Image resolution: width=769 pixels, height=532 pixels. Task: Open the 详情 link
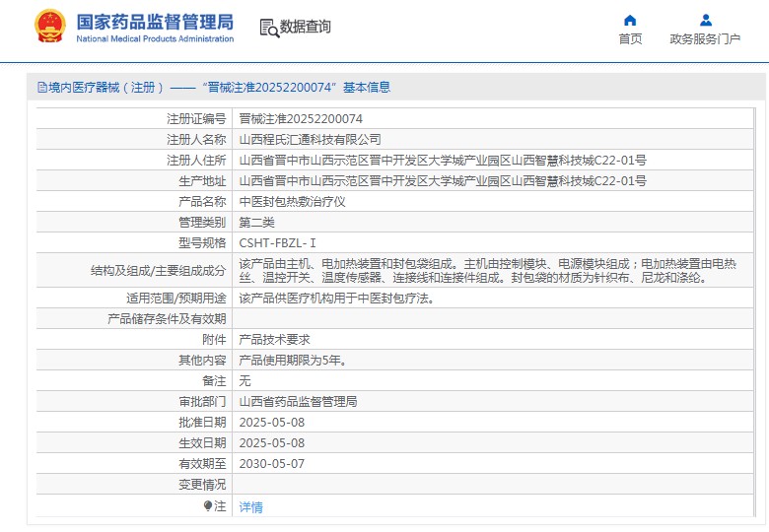[250, 507]
